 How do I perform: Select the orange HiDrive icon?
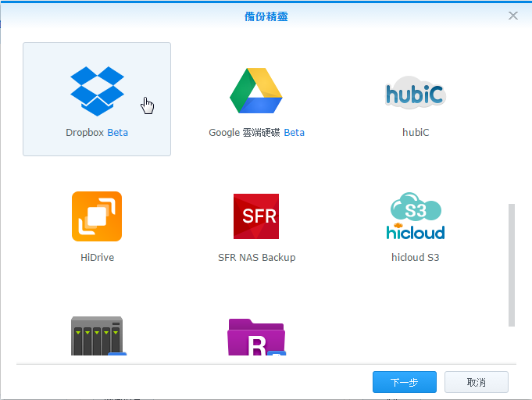97,216
